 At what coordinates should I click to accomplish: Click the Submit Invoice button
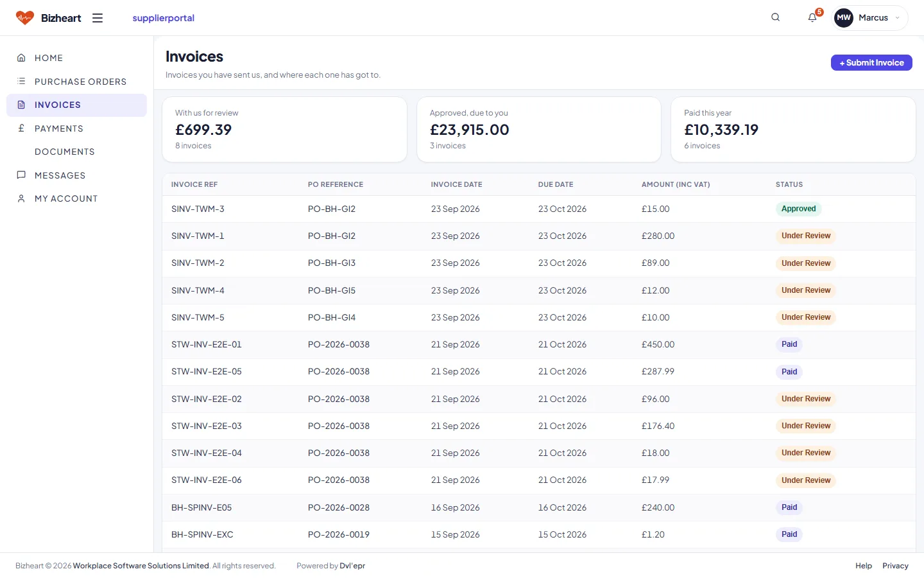[871, 62]
